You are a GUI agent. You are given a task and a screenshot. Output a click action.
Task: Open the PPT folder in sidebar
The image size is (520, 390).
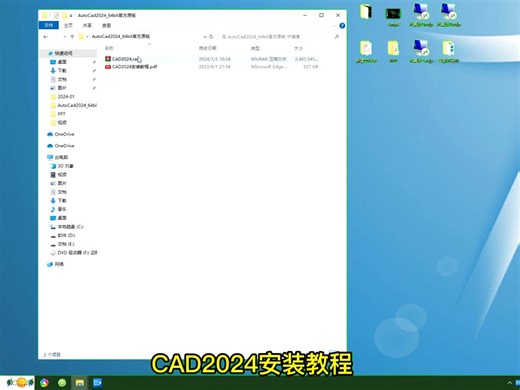click(61, 114)
